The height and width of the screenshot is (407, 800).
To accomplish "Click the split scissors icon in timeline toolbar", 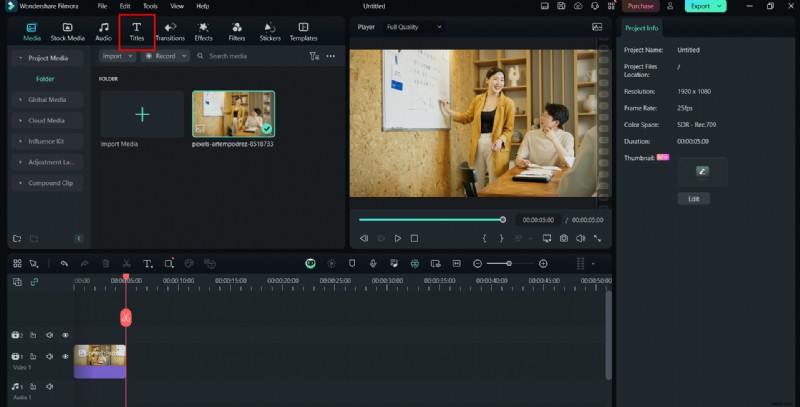I will click(128, 263).
